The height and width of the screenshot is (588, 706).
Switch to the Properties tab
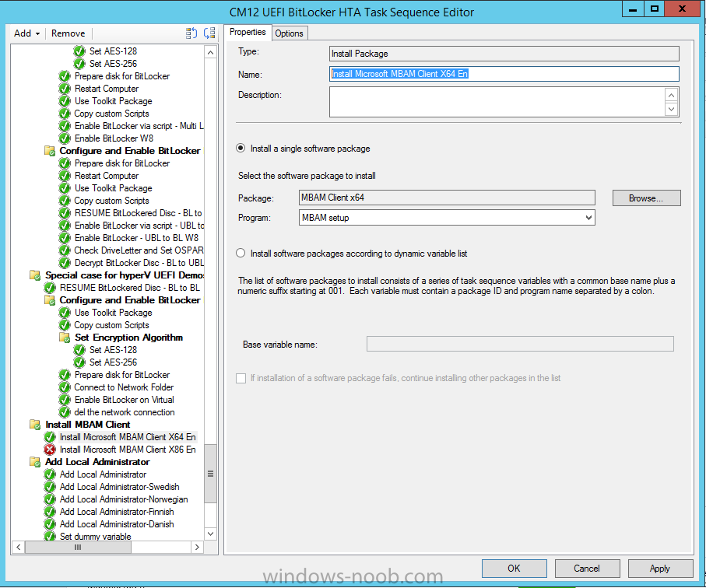(248, 32)
